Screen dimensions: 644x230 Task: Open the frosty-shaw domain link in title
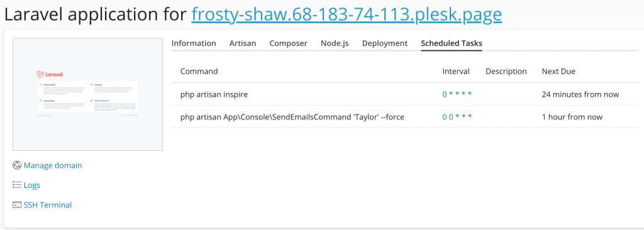pos(347,15)
